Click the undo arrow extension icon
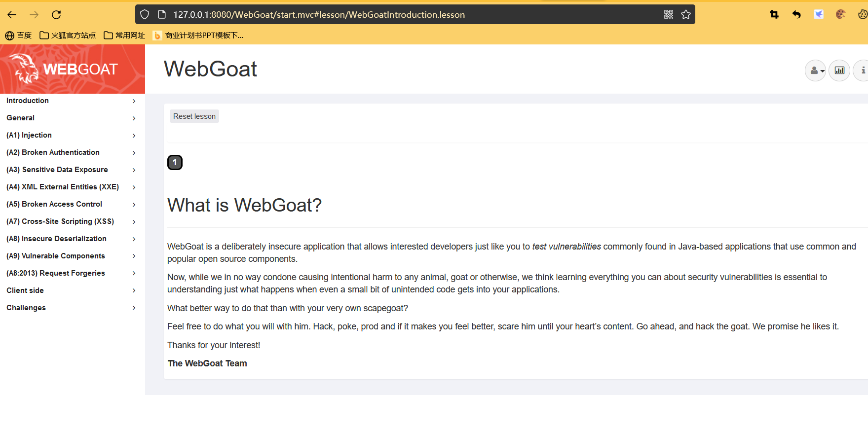This screenshot has width=868, height=430. (x=796, y=15)
